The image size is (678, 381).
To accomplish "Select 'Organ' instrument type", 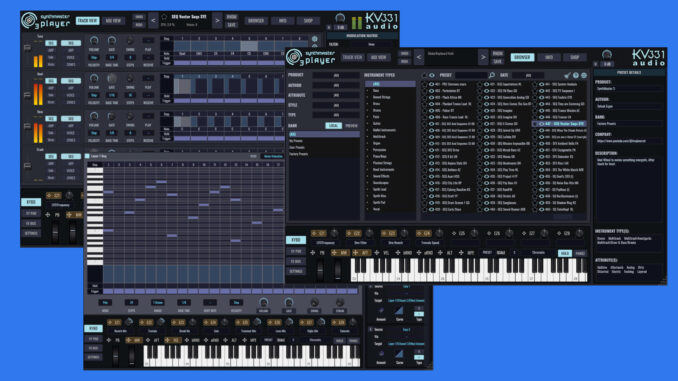I will 377,143.
